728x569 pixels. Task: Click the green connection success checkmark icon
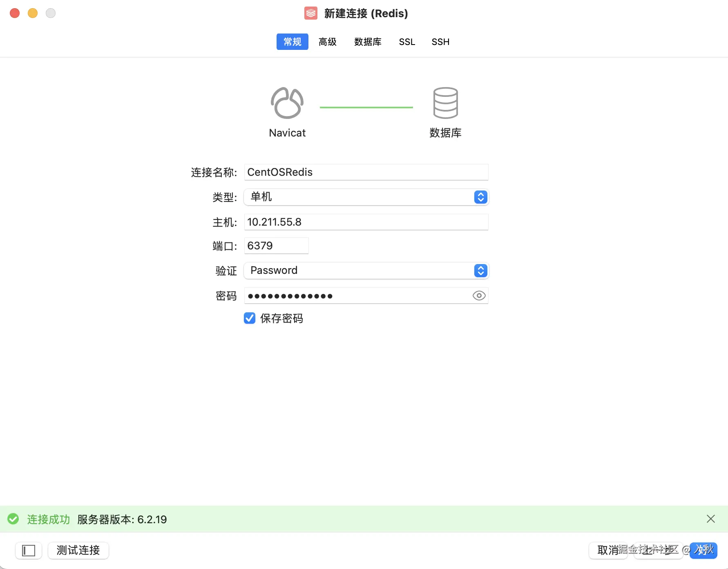(13, 519)
